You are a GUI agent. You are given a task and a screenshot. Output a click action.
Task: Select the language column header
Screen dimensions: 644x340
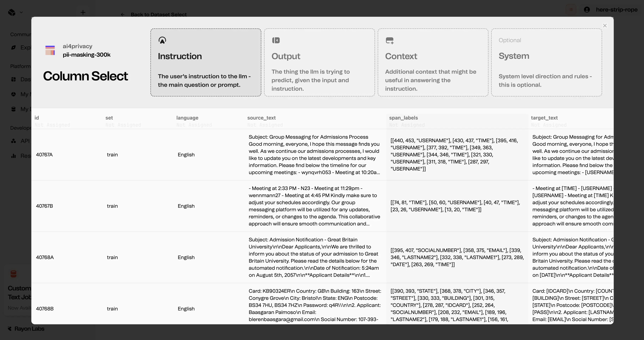(187, 118)
